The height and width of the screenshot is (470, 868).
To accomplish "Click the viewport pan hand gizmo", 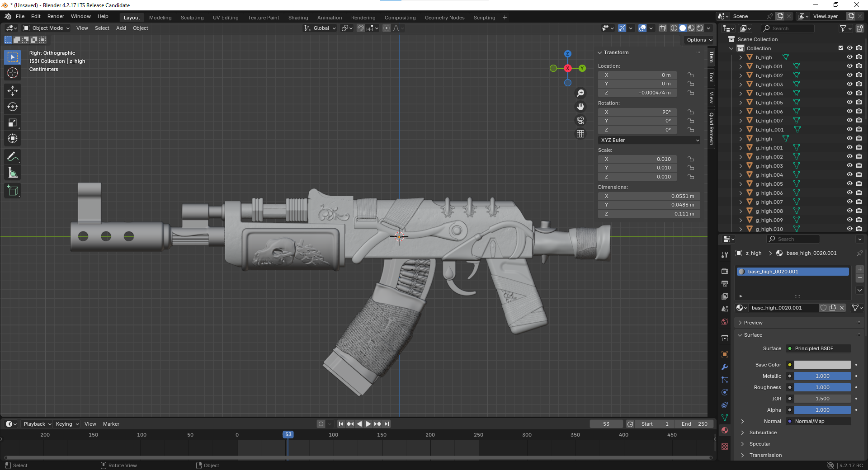I will 580,107.
